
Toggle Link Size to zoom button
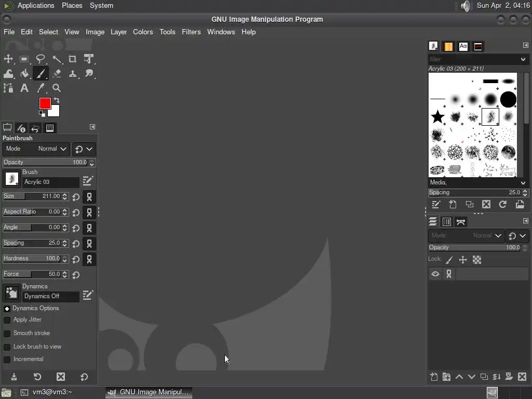pyautogui.click(x=89, y=197)
